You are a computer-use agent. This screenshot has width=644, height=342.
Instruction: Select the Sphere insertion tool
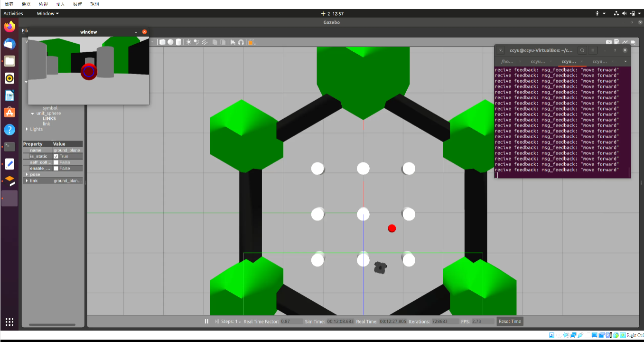click(170, 42)
